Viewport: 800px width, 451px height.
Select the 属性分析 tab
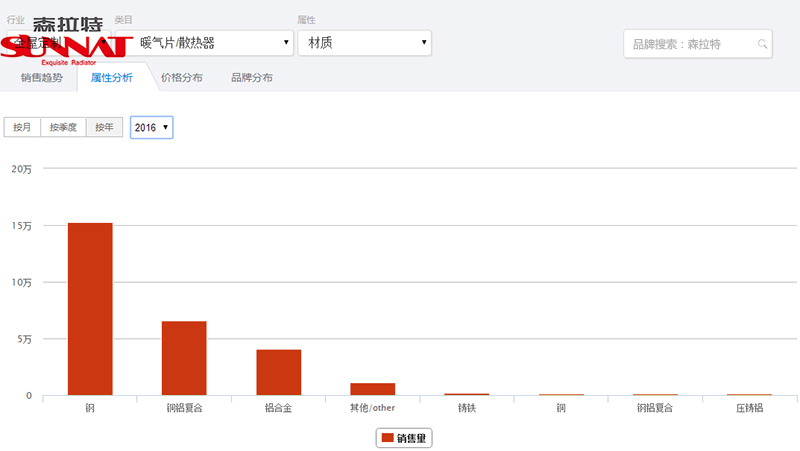[112, 78]
